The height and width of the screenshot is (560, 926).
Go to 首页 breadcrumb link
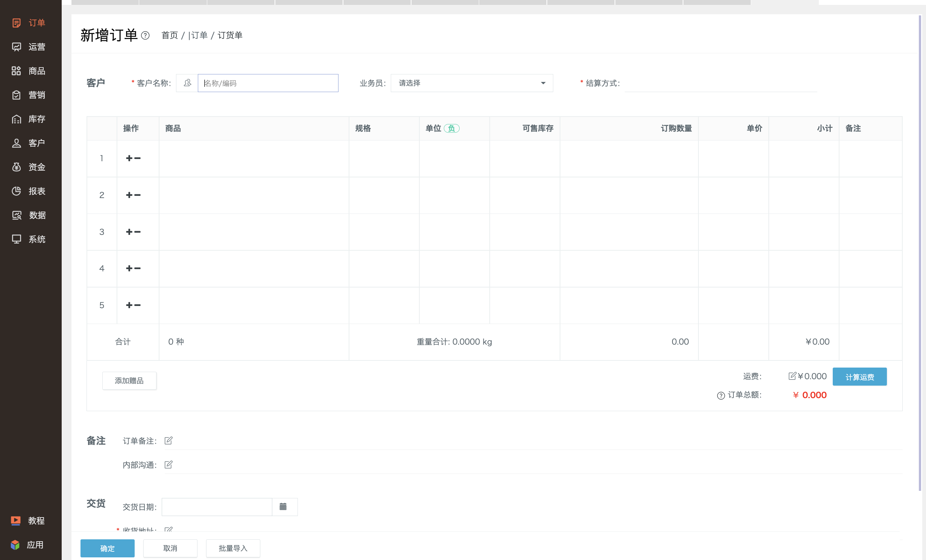(x=170, y=35)
